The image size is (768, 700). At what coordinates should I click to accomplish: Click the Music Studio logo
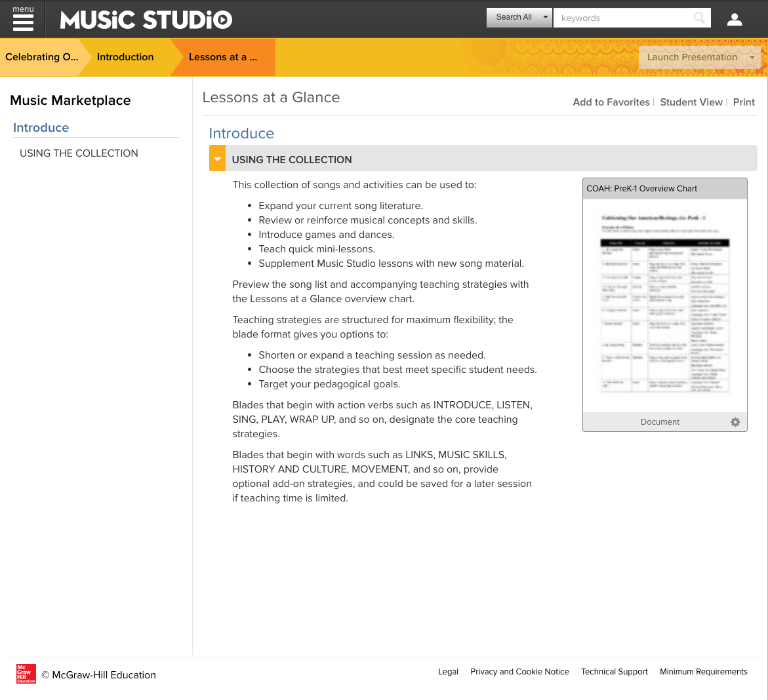tap(146, 20)
